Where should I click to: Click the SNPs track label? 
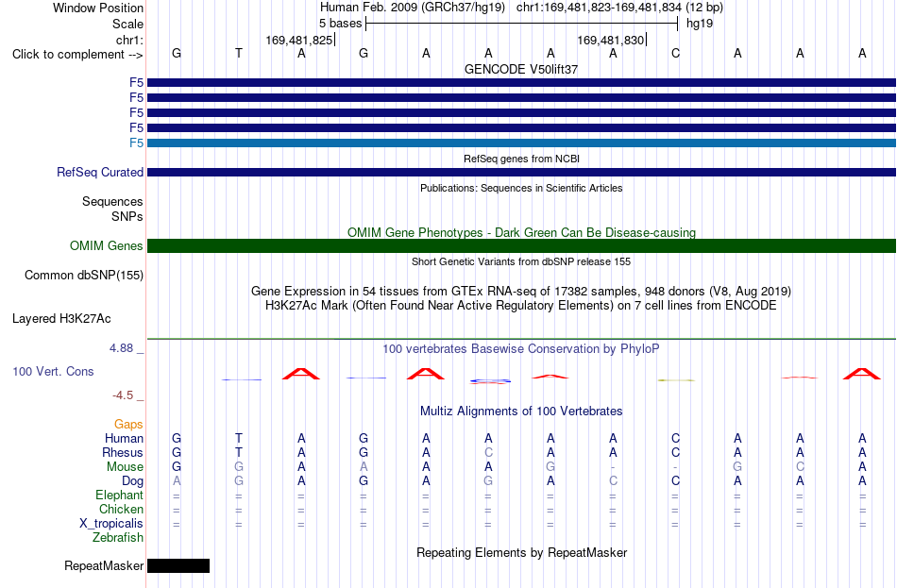click(127, 216)
